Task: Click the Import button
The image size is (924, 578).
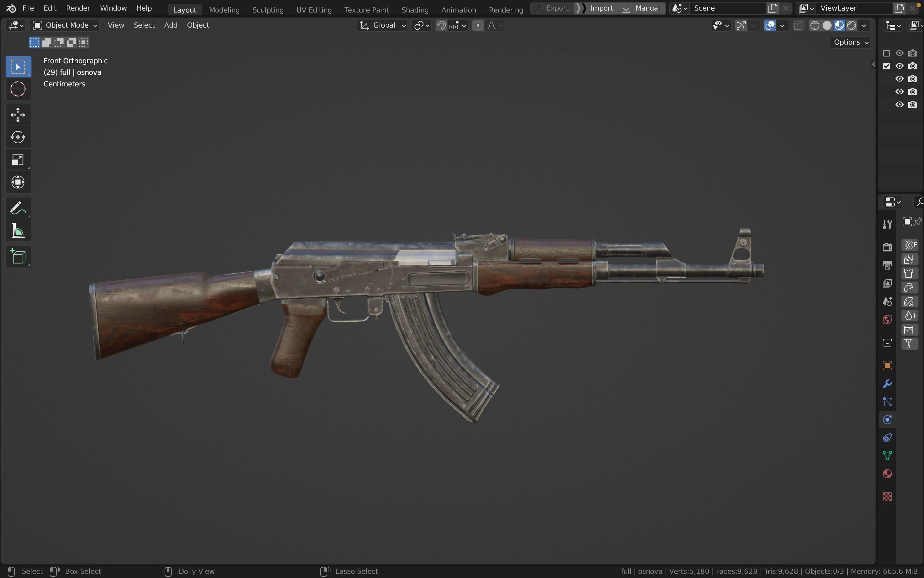Action: tap(596, 8)
